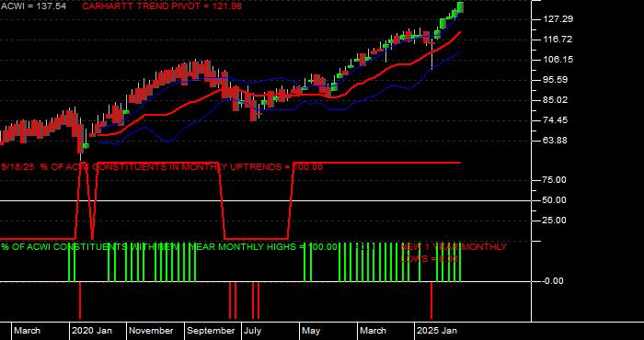The width and height of the screenshot is (644, 340).
Task: Select the July date label
Action: [x=253, y=331]
